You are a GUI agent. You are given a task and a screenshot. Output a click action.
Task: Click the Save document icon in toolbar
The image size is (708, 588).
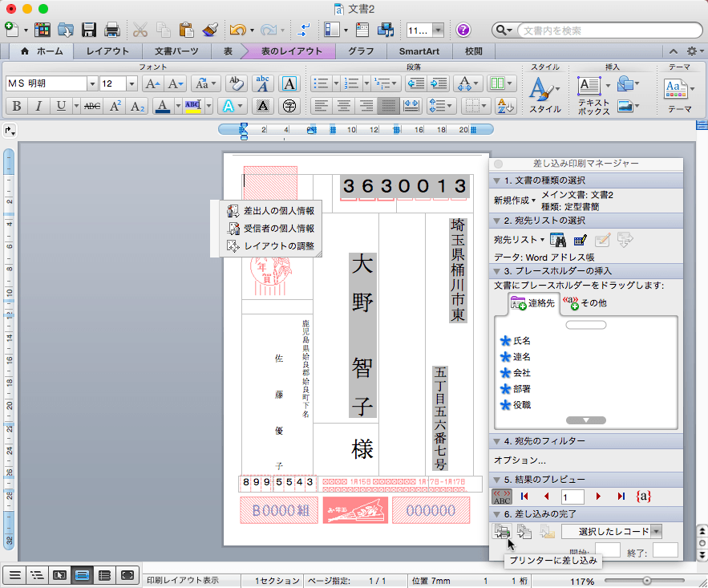[89, 30]
